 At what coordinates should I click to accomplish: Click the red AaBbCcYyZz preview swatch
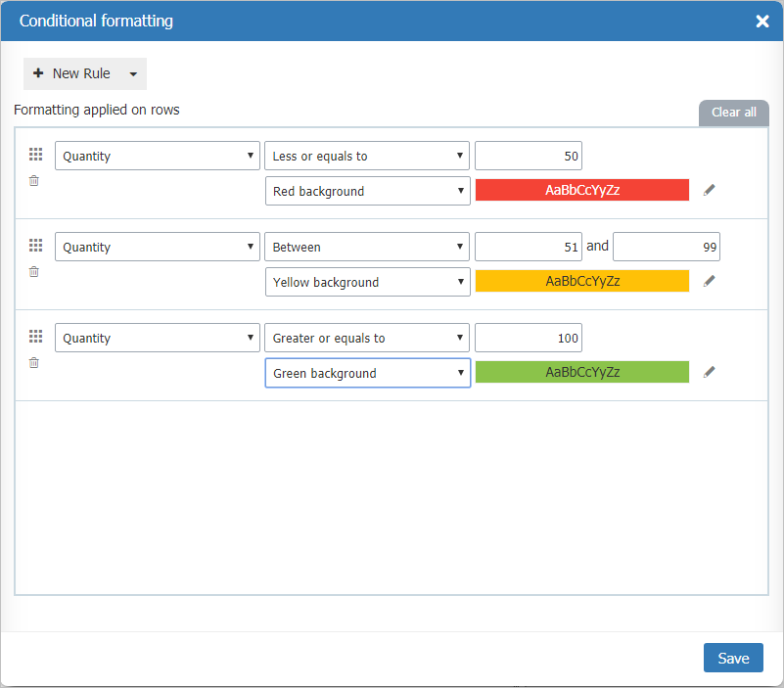click(582, 190)
